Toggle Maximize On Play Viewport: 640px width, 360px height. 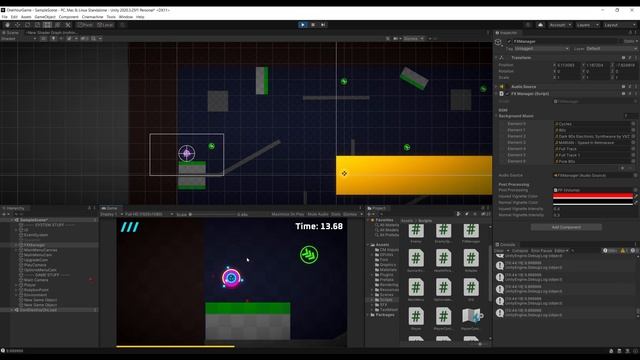pyautogui.click(x=288, y=214)
